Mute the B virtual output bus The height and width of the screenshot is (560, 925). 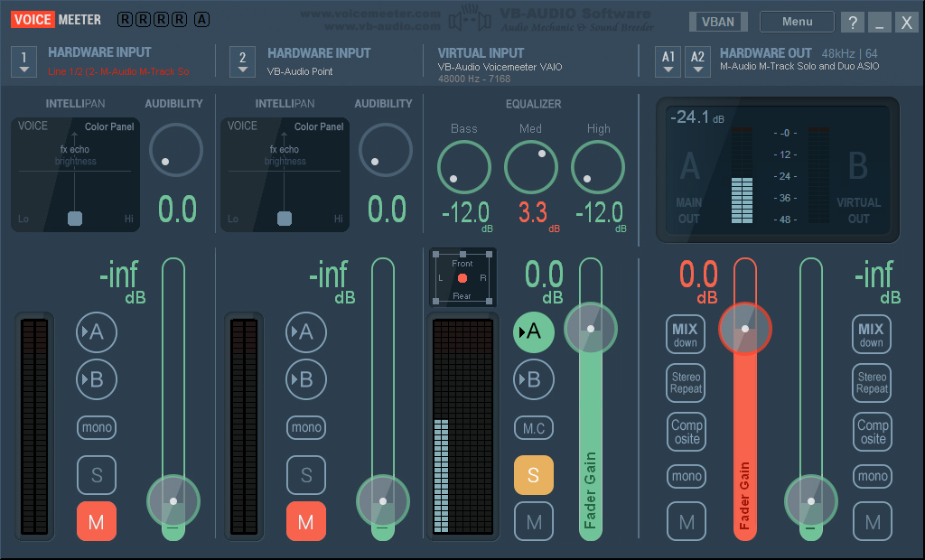coord(872,521)
